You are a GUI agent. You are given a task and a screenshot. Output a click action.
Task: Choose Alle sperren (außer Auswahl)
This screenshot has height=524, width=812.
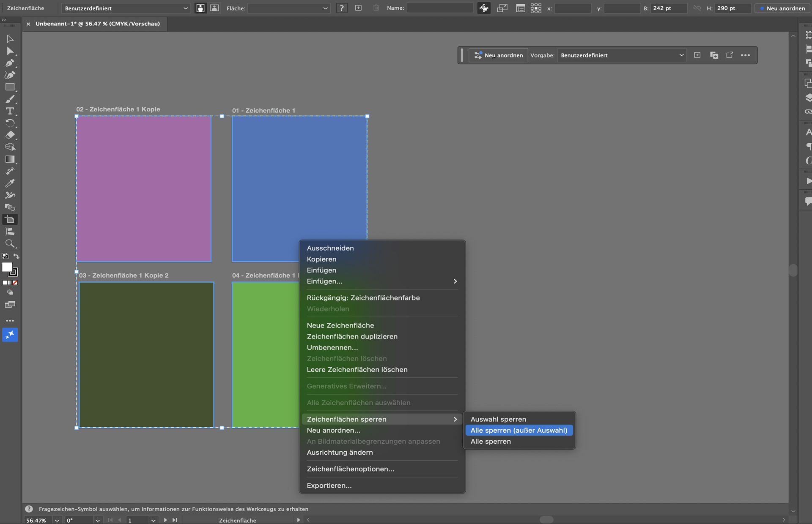(518, 430)
